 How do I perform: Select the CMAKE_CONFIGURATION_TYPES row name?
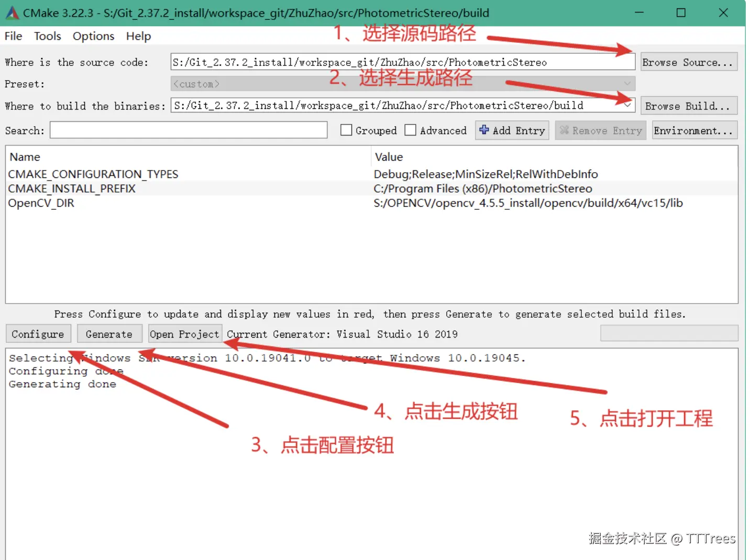click(x=93, y=174)
